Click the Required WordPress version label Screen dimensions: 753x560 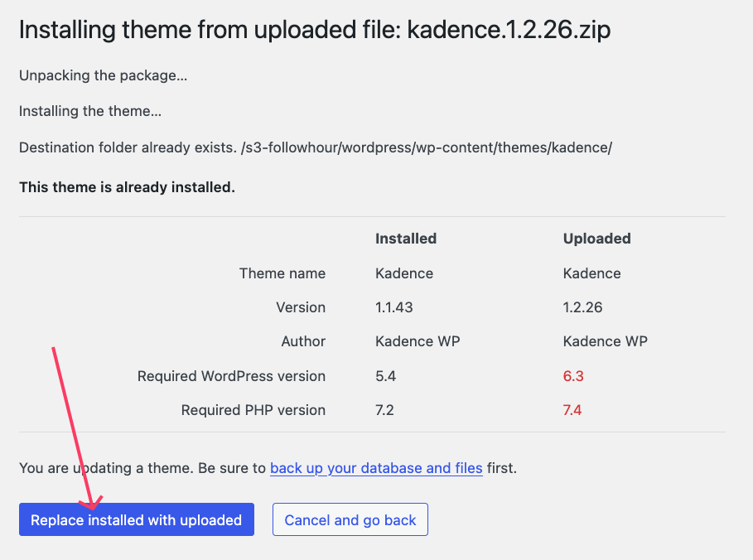[231, 376]
